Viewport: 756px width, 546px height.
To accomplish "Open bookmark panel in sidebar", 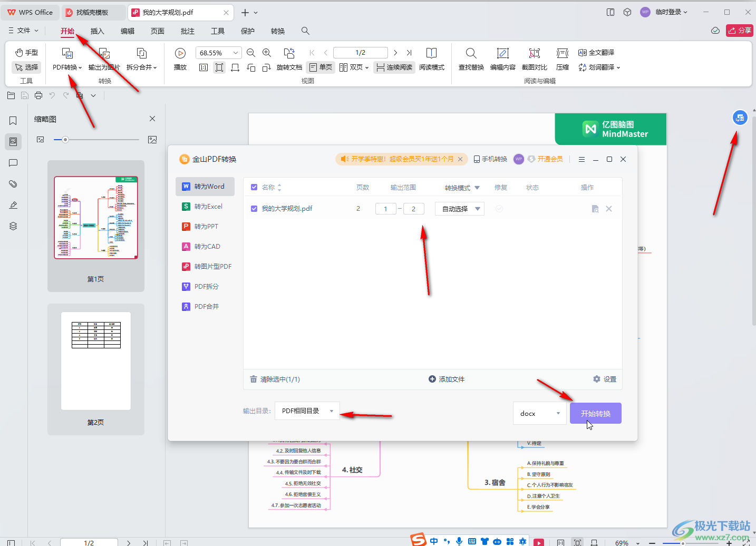I will click(x=13, y=121).
